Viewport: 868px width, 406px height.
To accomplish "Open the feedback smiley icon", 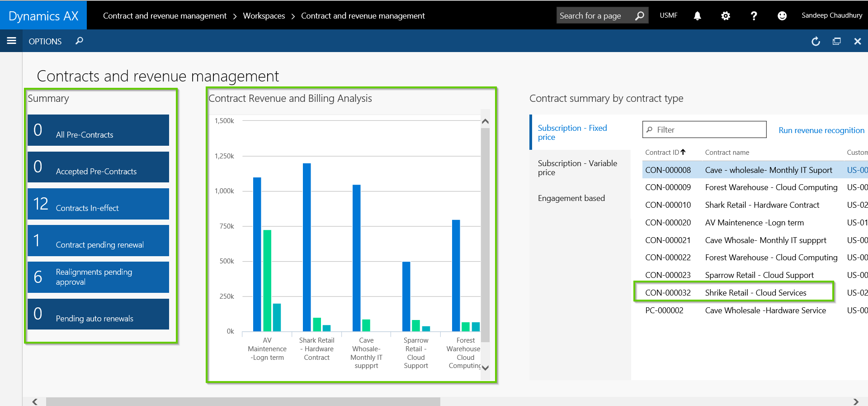I will [x=782, y=16].
